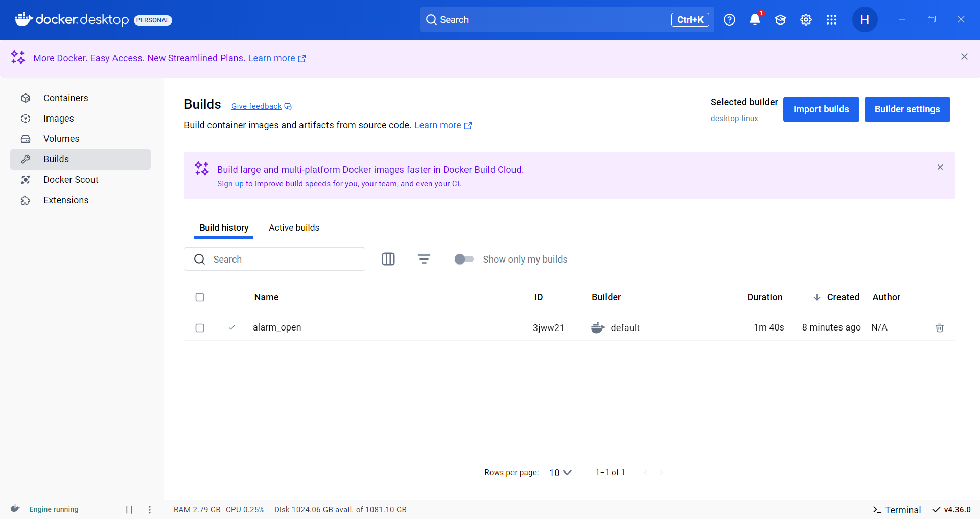
Task: Open the Learning center graduation cap icon
Action: tap(780, 20)
